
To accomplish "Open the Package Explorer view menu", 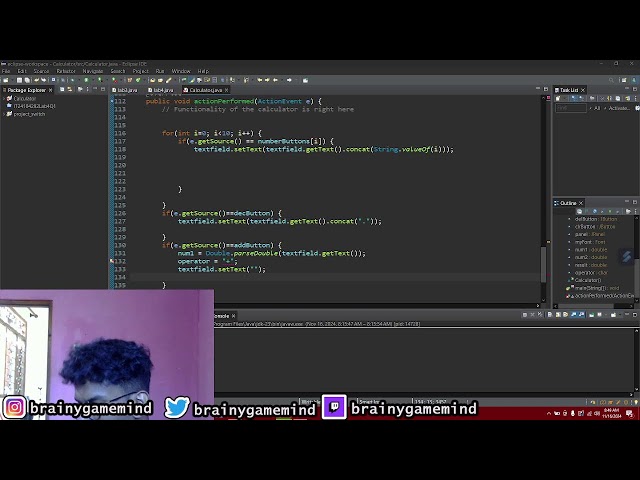I will pyautogui.click(x=88, y=89).
